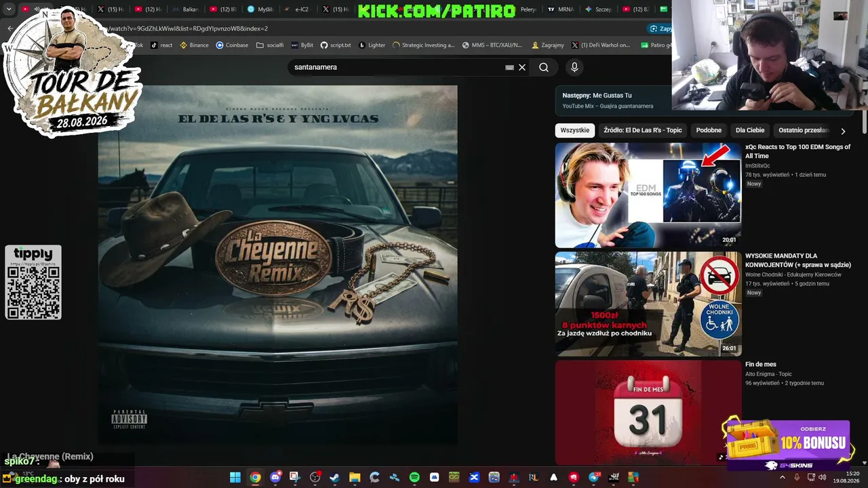Select the Podobne filter chip

(709, 130)
